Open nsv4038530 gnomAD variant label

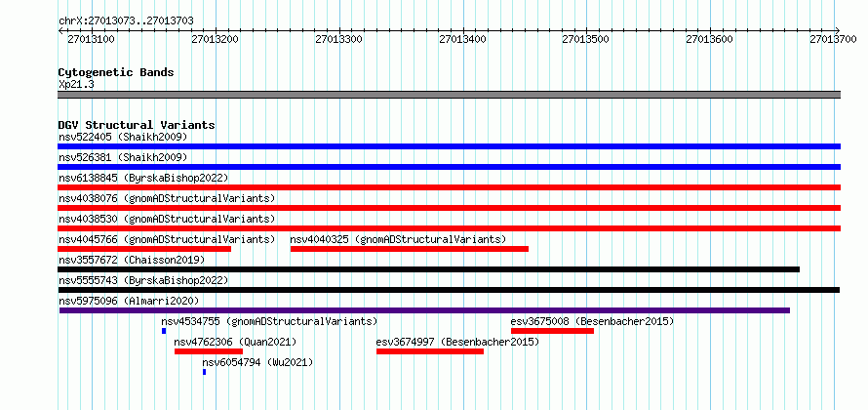(167, 219)
